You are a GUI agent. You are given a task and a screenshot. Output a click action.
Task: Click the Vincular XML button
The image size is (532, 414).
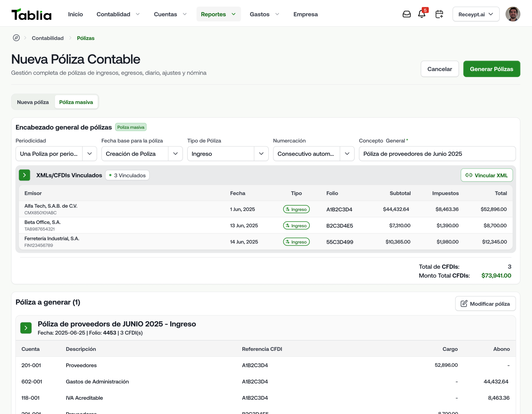[x=487, y=175]
